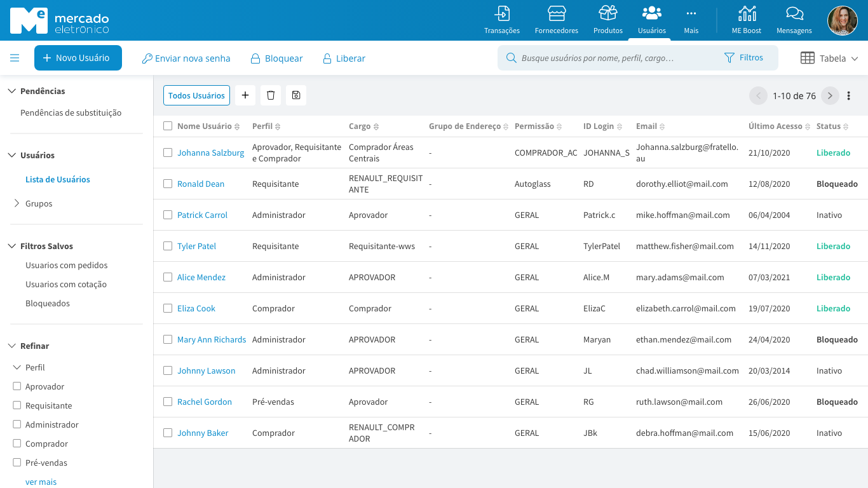
Task: Open the Filtros search options
Action: [744, 58]
